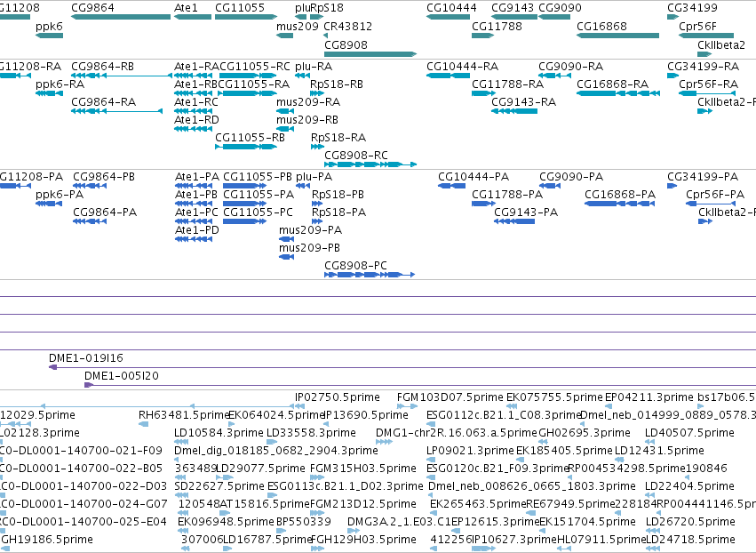The height and width of the screenshot is (553, 756).
Task: Open protein ppk6-PA
Action: point(49,204)
